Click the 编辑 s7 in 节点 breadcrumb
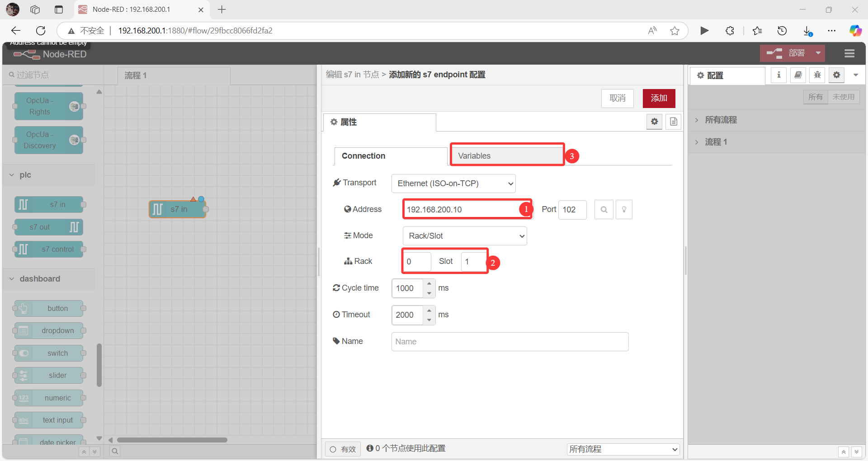 pos(352,75)
